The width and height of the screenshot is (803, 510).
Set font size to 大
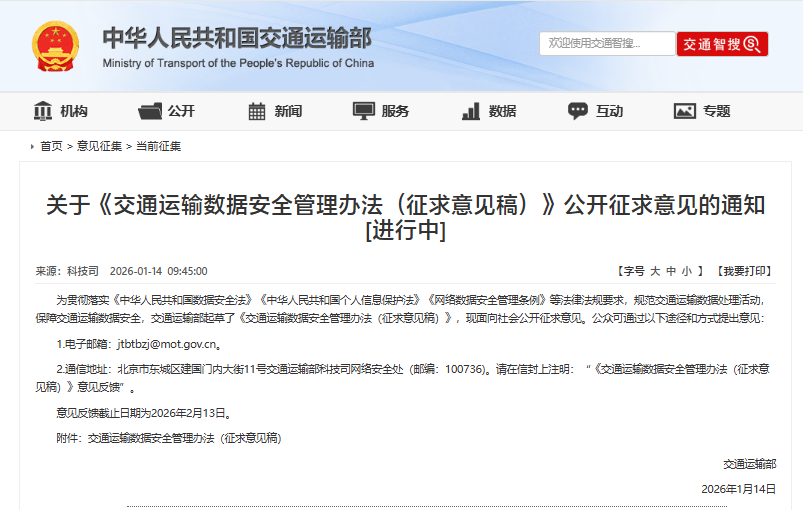point(655,271)
